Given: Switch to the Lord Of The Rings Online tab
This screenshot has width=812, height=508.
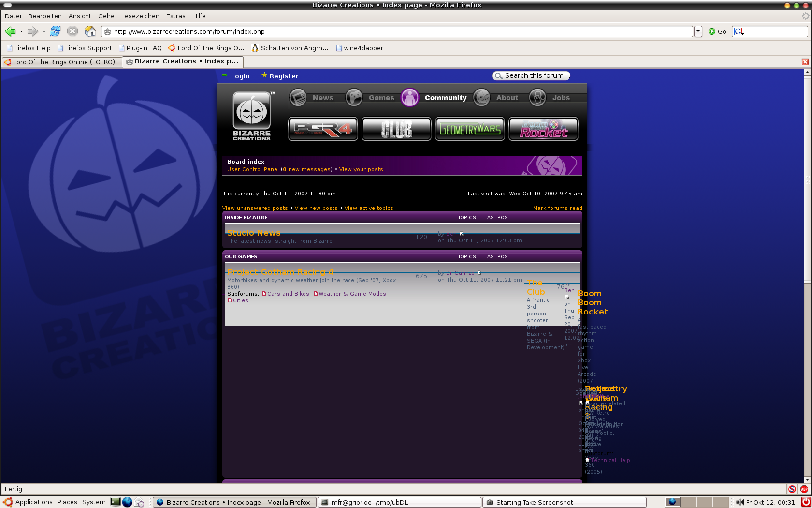Looking at the screenshot, I should coord(62,62).
